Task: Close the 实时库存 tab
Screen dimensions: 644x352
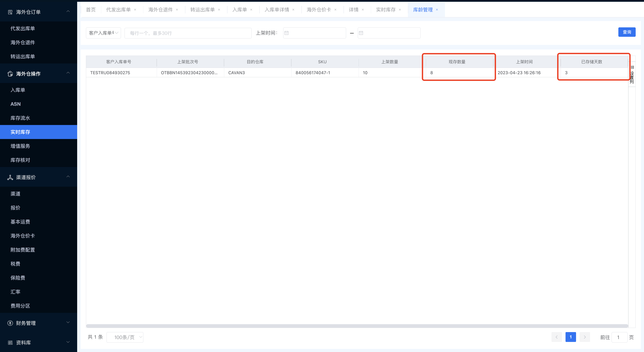Action: coord(400,10)
